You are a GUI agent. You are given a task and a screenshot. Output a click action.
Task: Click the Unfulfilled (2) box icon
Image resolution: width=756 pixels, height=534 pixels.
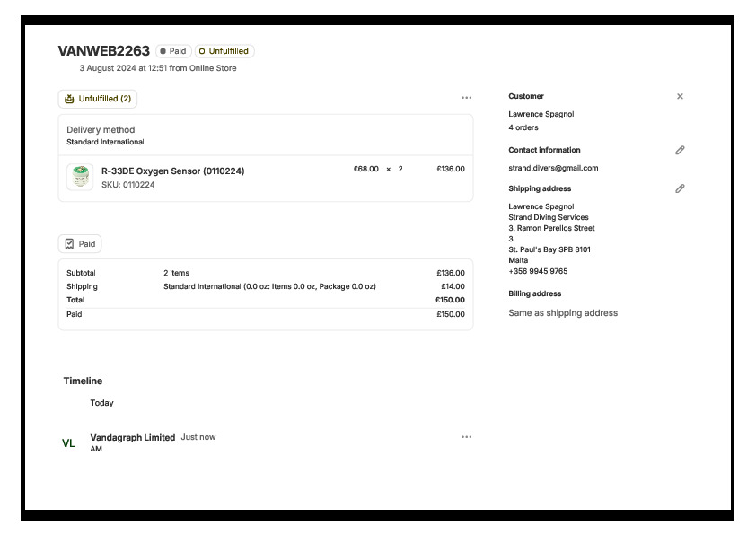point(69,99)
